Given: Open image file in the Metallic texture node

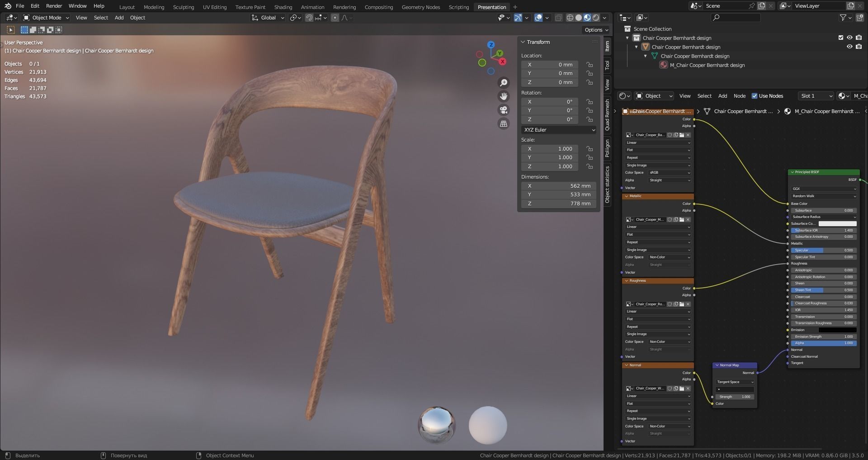Looking at the screenshot, I should (682, 219).
